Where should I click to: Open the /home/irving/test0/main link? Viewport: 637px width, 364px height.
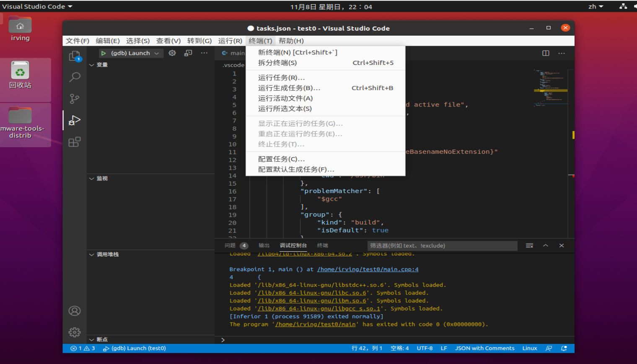[x=315, y=324]
